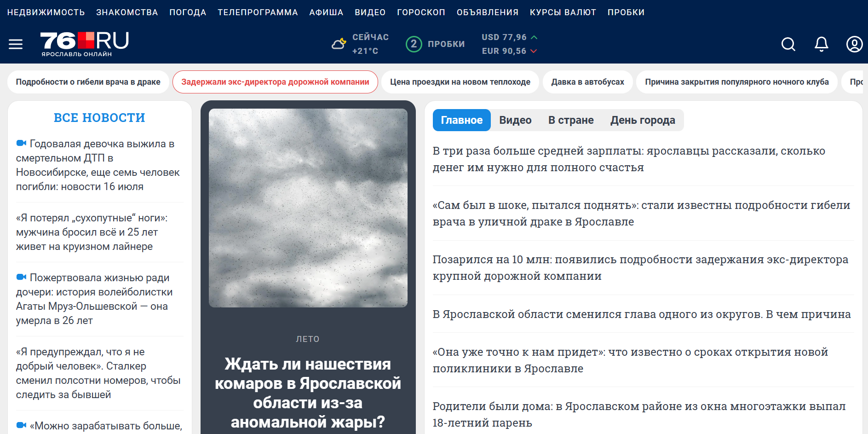The height and width of the screenshot is (434, 868).
Task: Click the traffic score circle icon
Action: point(414,44)
